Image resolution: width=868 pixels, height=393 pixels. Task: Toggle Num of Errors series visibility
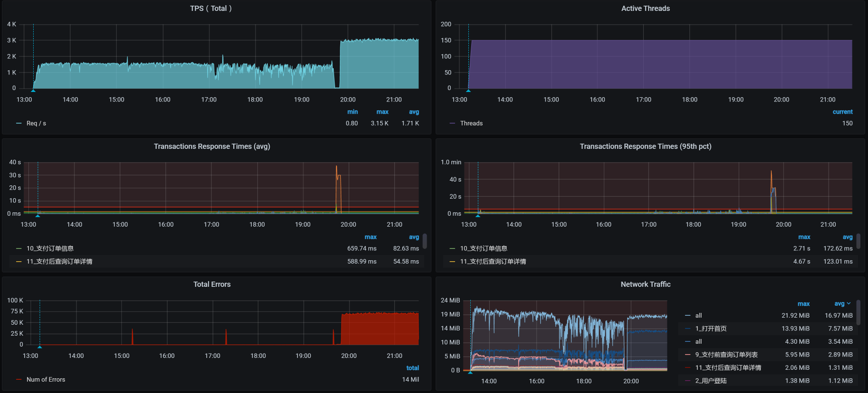46,379
